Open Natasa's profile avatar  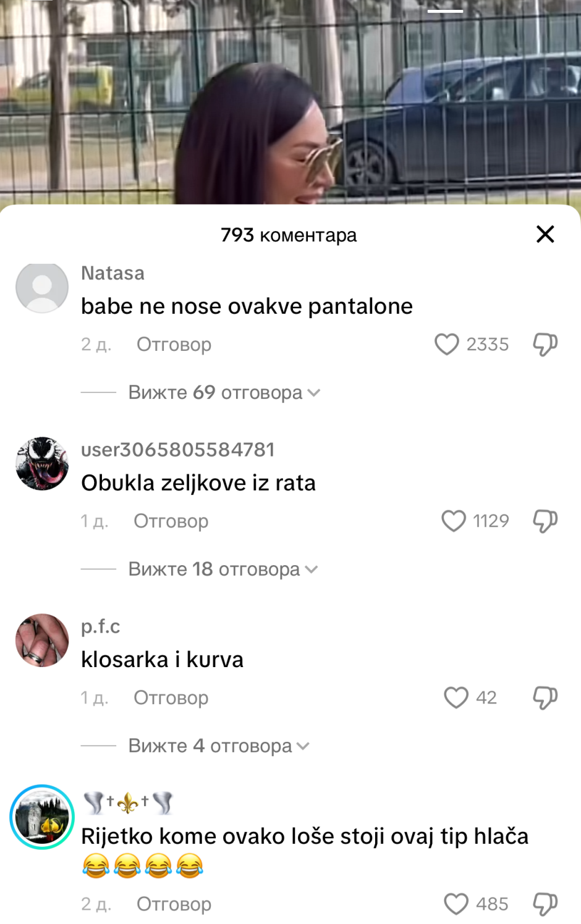point(42,287)
